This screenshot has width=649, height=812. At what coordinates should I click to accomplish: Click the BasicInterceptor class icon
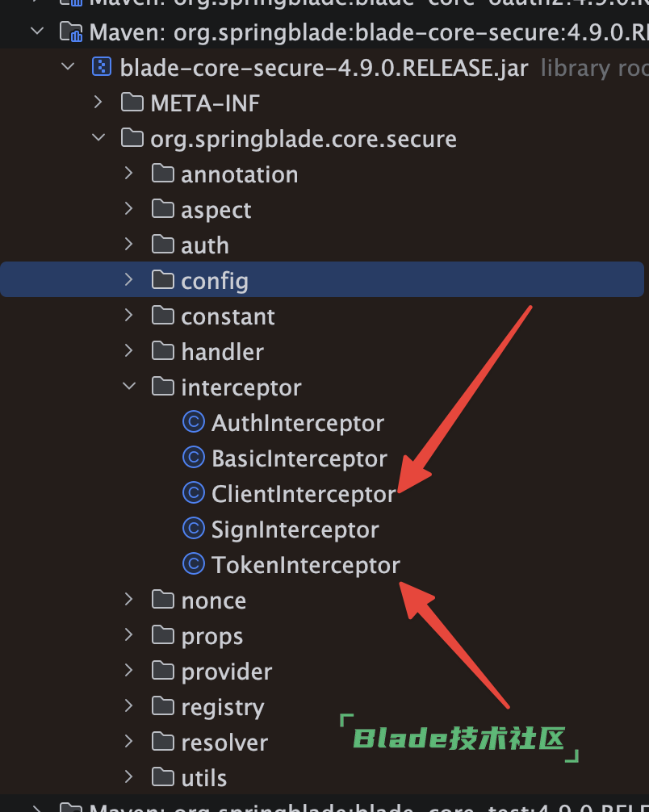click(x=194, y=458)
